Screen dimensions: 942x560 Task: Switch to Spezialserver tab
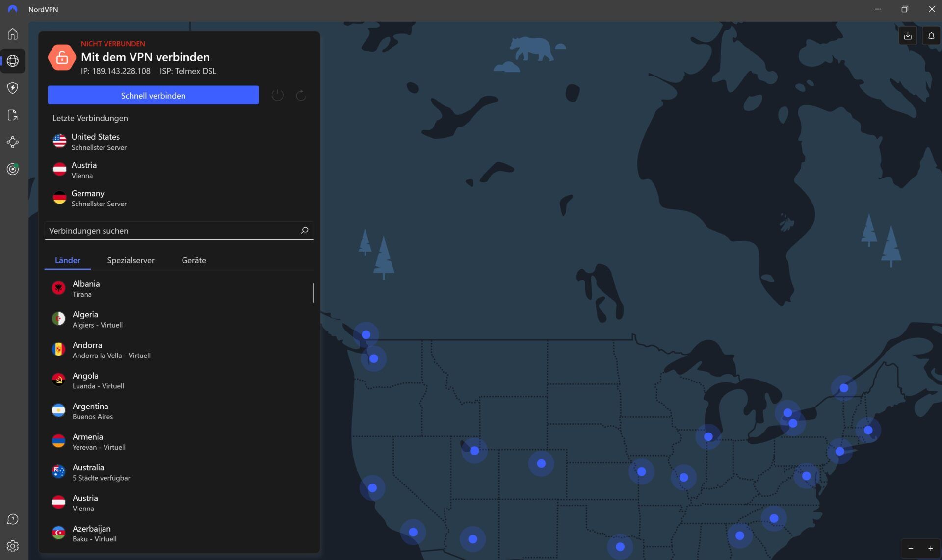click(x=131, y=260)
